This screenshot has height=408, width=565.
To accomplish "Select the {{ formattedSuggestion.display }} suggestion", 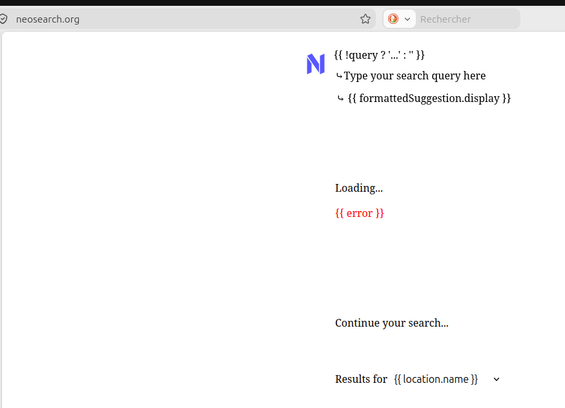I will point(429,98).
